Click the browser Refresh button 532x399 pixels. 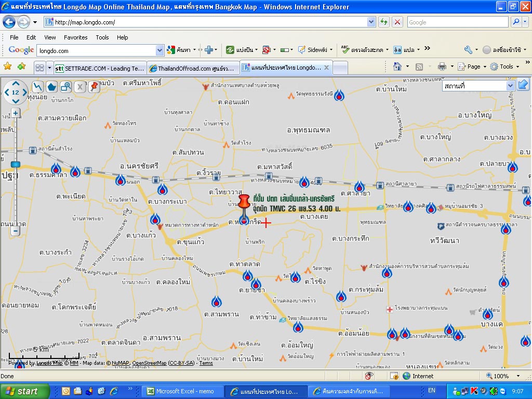point(383,22)
